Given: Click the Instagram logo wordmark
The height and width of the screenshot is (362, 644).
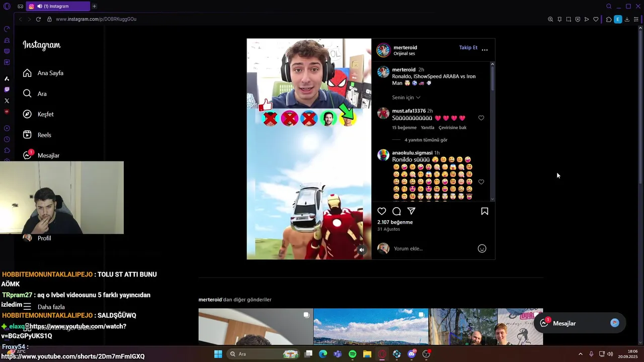Looking at the screenshot, I should 41,45.
